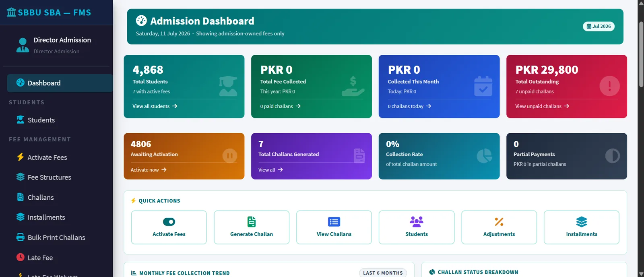
Task: Open Late Fee in the sidebar
Action: [60, 258]
